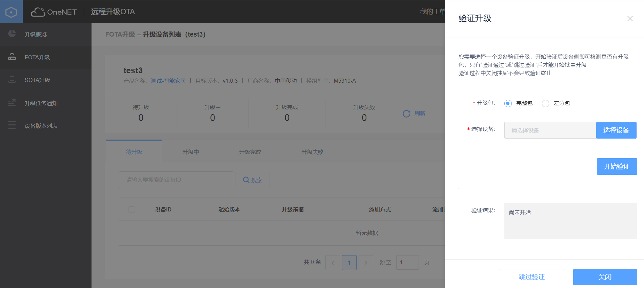Image resolution: width=644 pixels, height=288 pixels.
Task: Select the FOTA升级 sidebar icon
Action: [x=12, y=57]
